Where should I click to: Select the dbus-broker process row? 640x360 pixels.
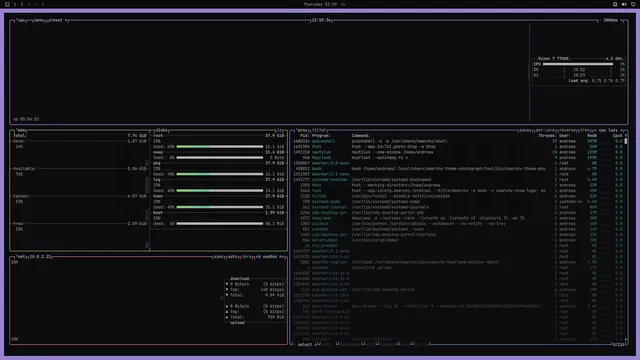457,306
